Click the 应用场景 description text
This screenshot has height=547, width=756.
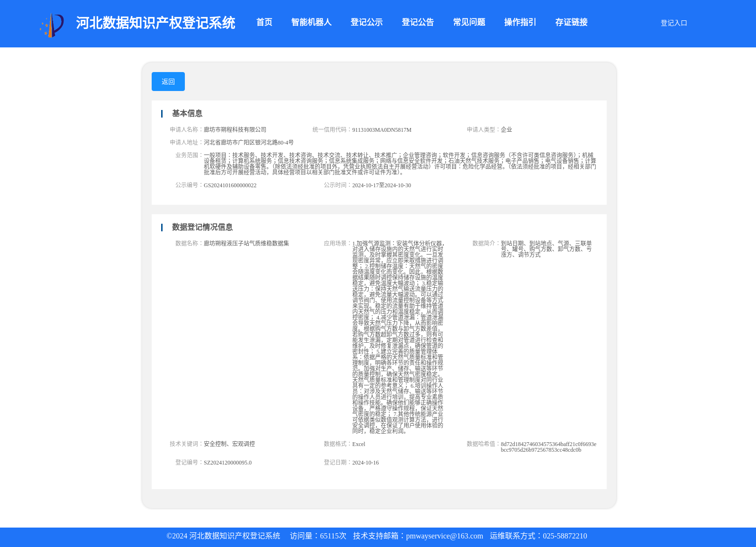(398, 337)
